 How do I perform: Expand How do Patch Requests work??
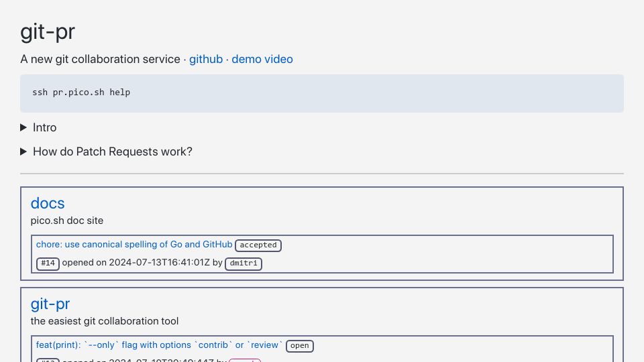click(x=107, y=152)
